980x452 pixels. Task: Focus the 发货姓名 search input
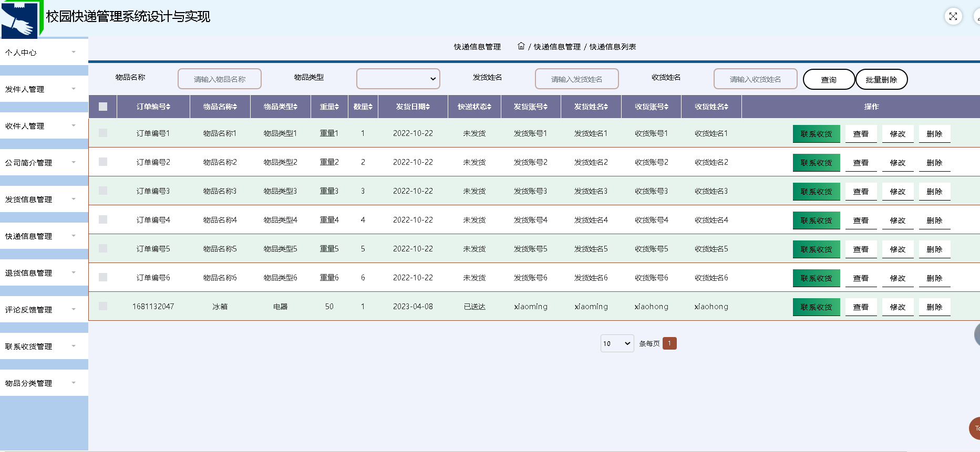tap(577, 79)
